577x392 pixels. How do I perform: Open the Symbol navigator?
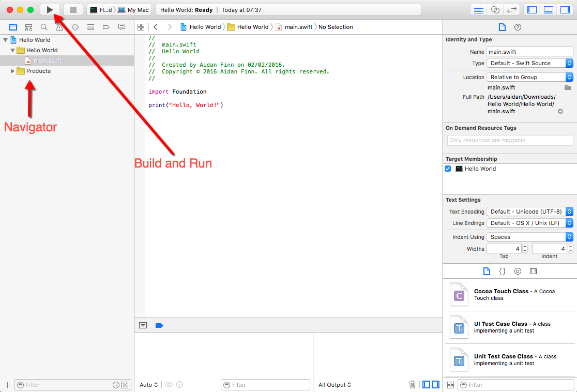click(x=29, y=27)
